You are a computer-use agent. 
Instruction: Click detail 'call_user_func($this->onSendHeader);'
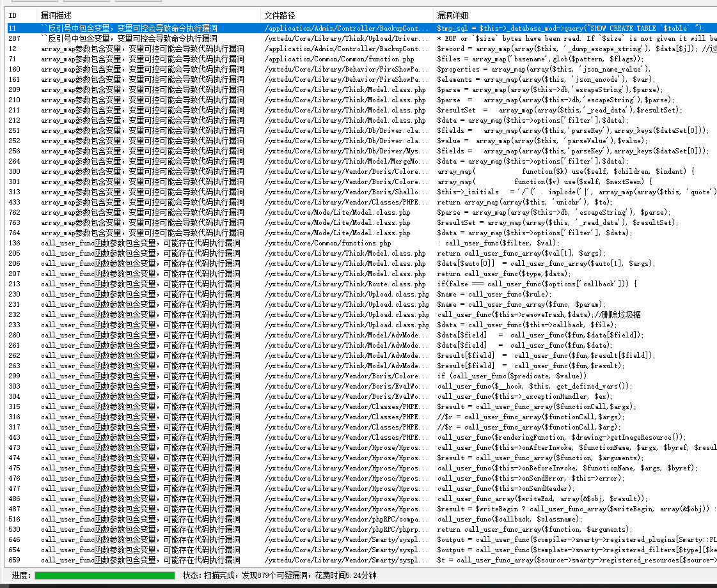pyautogui.click(x=506, y=488)
